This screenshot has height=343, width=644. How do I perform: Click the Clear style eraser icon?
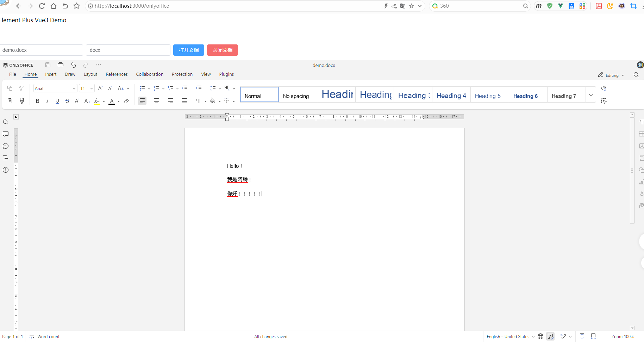[126, 101]
